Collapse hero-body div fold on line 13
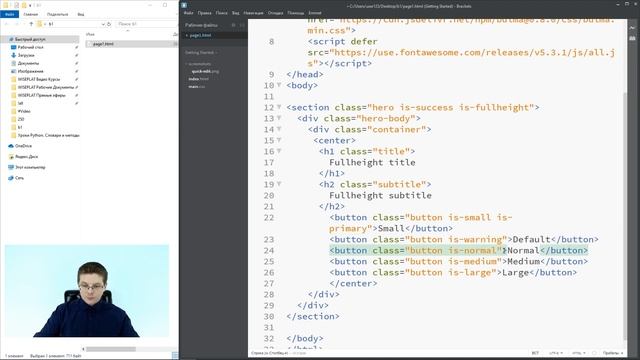Viewport: 640px width, 360px height. tap(279, 118)
